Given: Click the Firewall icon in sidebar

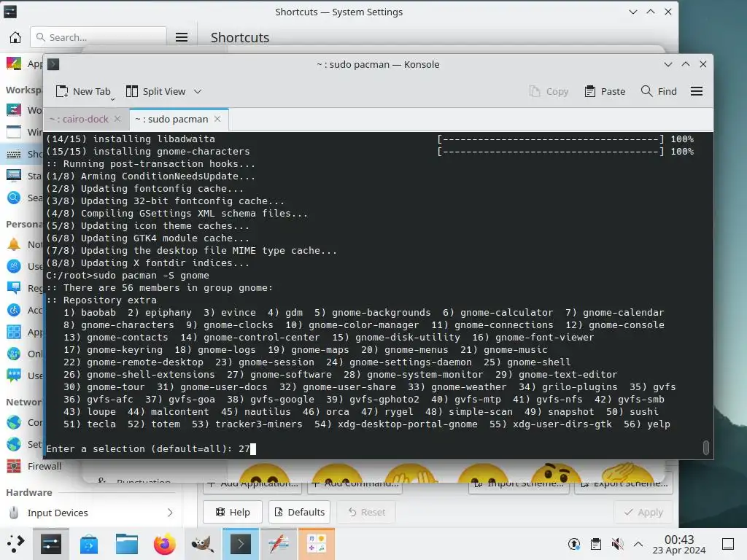Looking at the screenshot, I should pos(14,466).
